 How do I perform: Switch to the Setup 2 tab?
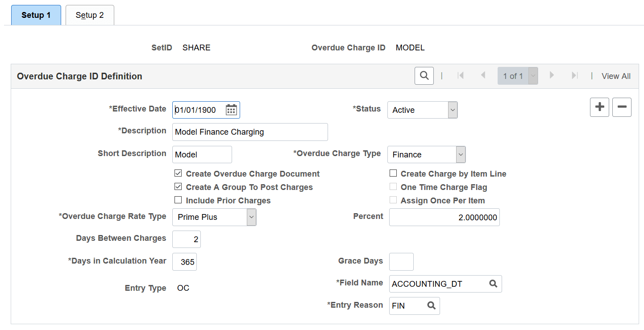point(90,15)
